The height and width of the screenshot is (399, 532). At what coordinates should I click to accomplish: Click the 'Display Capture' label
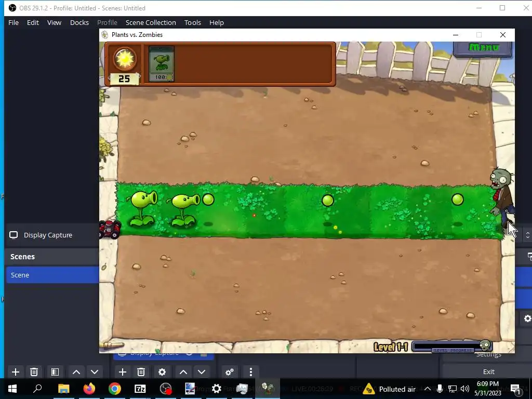[48, 235]
